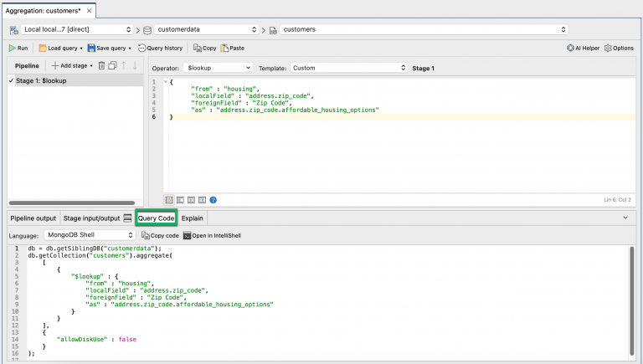Delete the selected pipeline stage (trash icon)
Image resolution: width=643 pixels, height=364 pixels.
[101, 65]
